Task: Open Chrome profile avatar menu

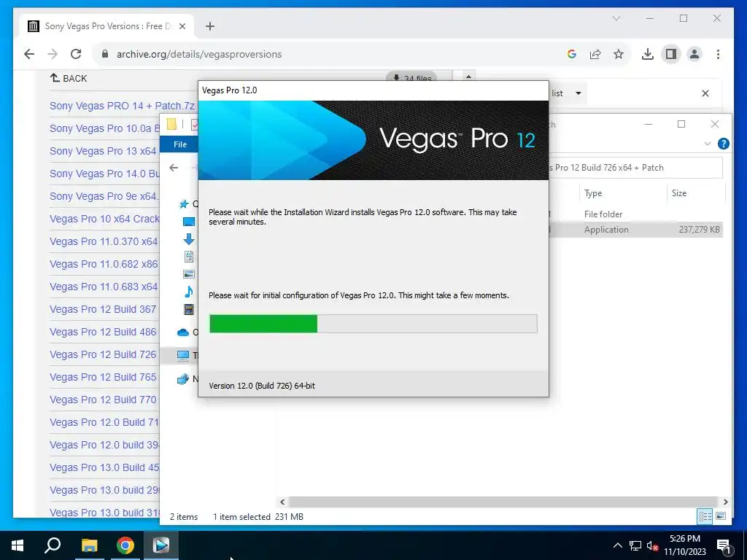Action: [x=694, y=54]
